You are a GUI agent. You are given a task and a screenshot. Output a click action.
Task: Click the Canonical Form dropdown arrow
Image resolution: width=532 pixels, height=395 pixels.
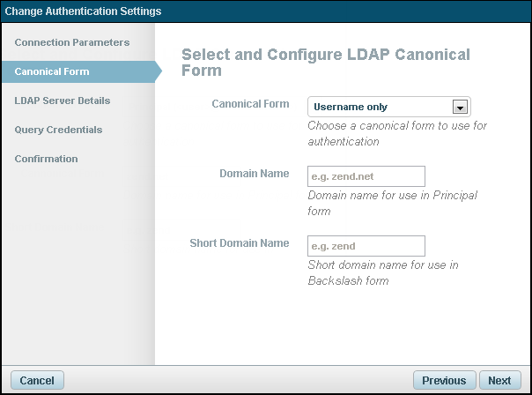click(x=459, y=107)
